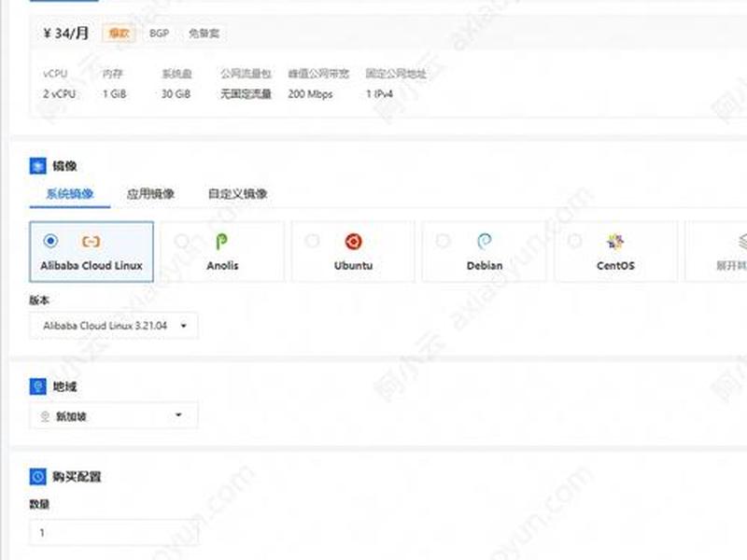The width and height of the screenshot is (747, 560).
Task: Click the 镜像 section blue icon
Action: (38, 166)
